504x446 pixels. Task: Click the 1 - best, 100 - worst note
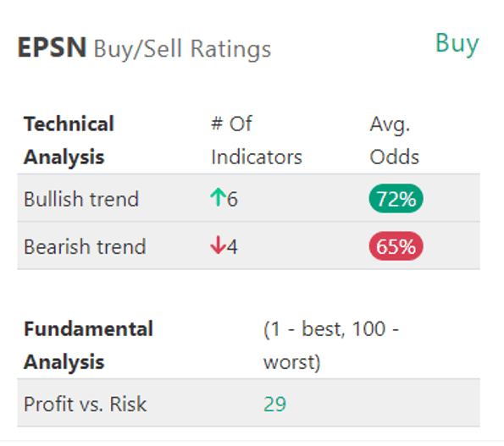coord(331,346)
